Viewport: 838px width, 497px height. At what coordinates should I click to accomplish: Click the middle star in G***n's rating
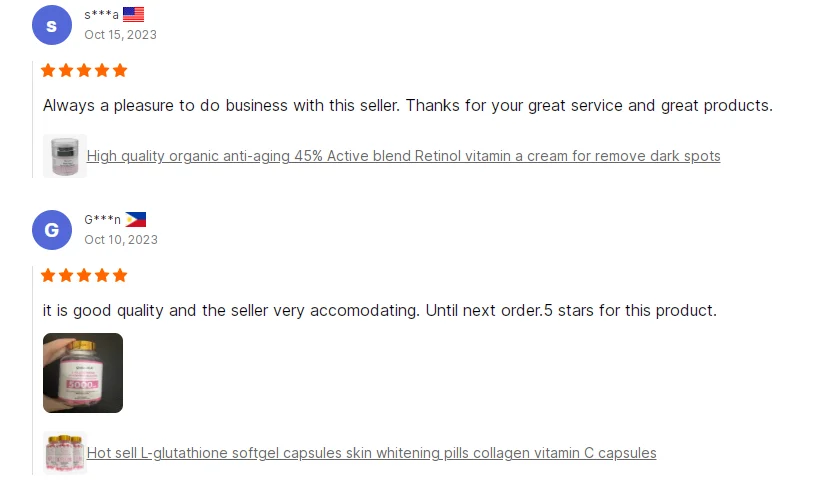pos(84,275)
